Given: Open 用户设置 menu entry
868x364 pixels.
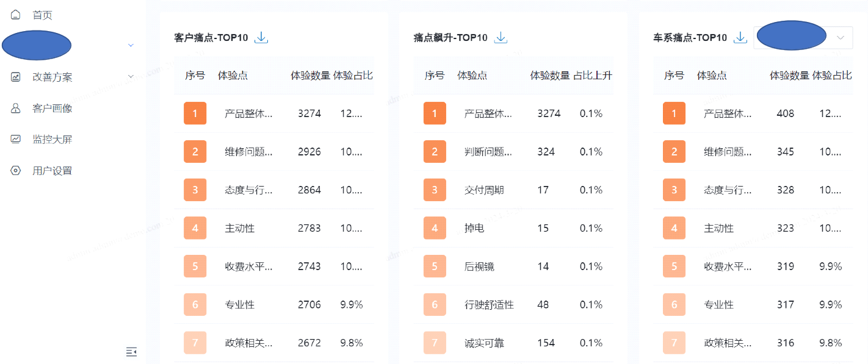Looking at the screenshot, I should [52, 171].
